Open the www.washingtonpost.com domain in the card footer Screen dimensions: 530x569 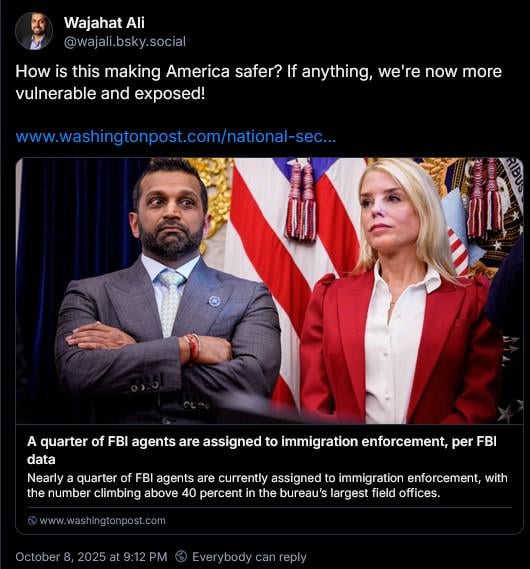[103, 520]
